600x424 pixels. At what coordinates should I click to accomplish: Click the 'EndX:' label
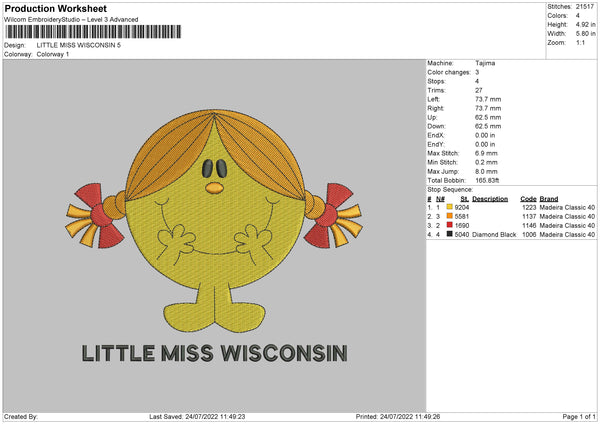(x=436, y=135)
